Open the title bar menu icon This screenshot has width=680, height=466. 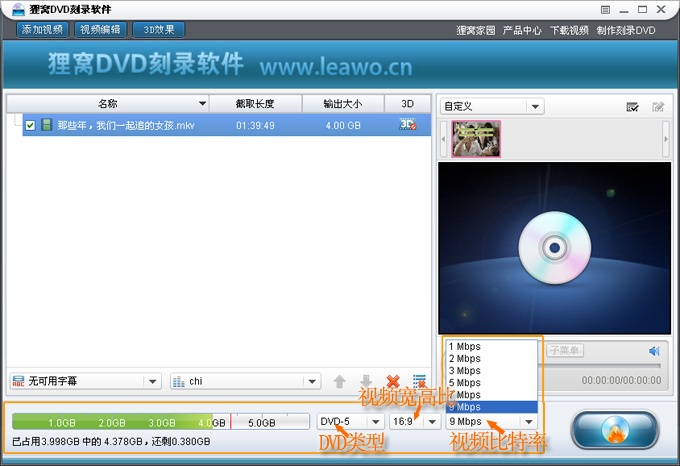point(605,10)
